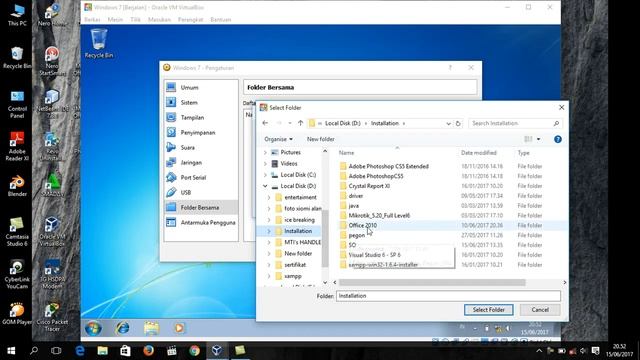Open the Camtasia Studio 6 desktop shortcut

[x=17, y=232]
